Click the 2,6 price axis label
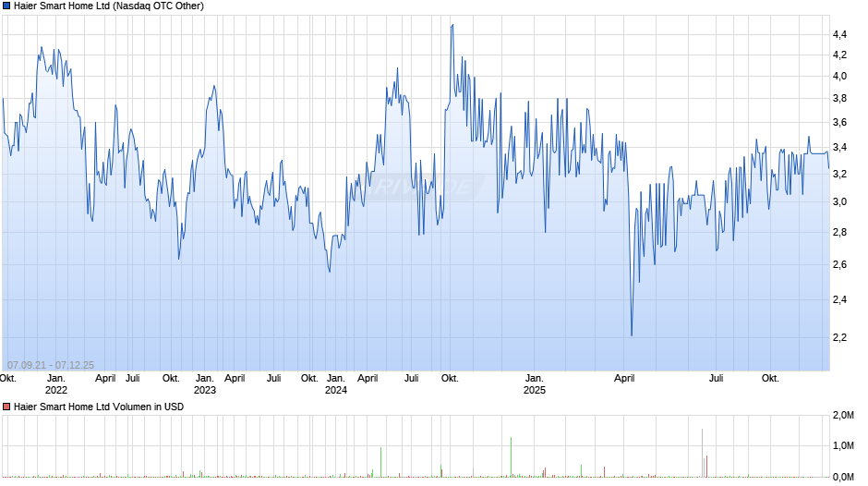The width and height of the screenshot is (868, 486). tap(839, 264)
